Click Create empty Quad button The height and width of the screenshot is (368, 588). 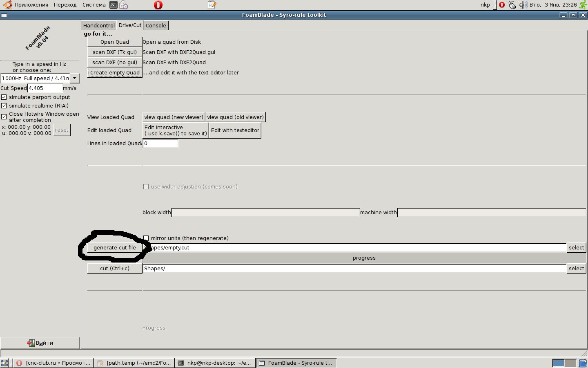click(x=115, y=72)
